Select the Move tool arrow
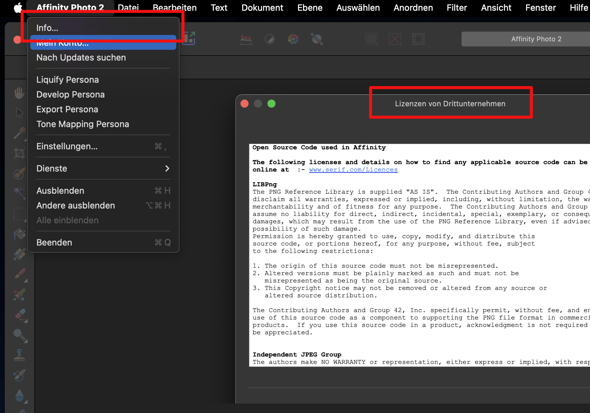Image resolution: width=590 pixels, height=413 pixels. pyautogui.click(x=19, y=112)
